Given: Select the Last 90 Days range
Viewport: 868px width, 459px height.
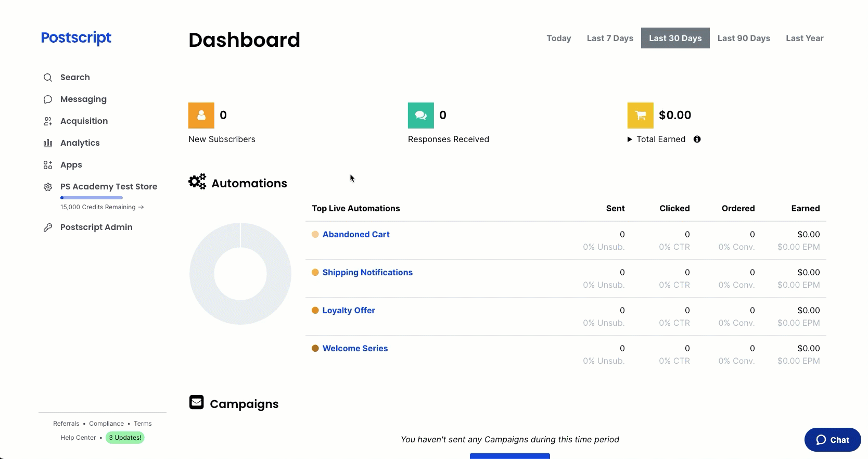Looking at the screenshot, I should click(x=744, y=39).
